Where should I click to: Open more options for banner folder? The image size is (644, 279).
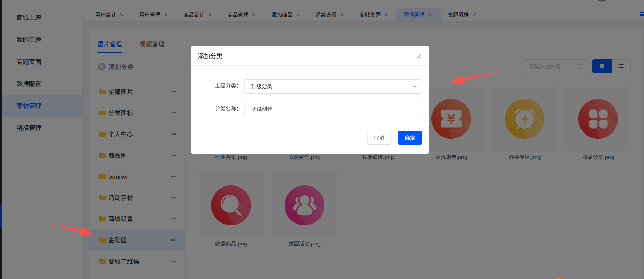point(174,177)
